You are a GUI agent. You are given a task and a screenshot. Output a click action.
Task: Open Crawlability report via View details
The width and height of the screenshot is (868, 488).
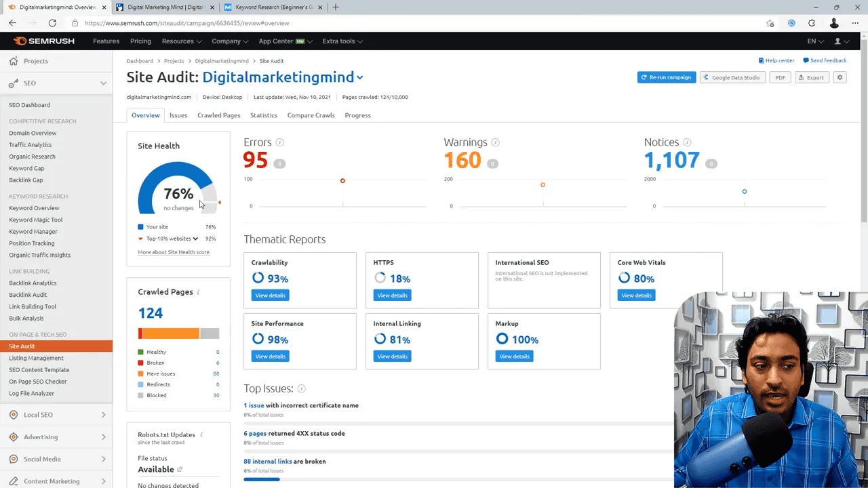coord(270,295)
